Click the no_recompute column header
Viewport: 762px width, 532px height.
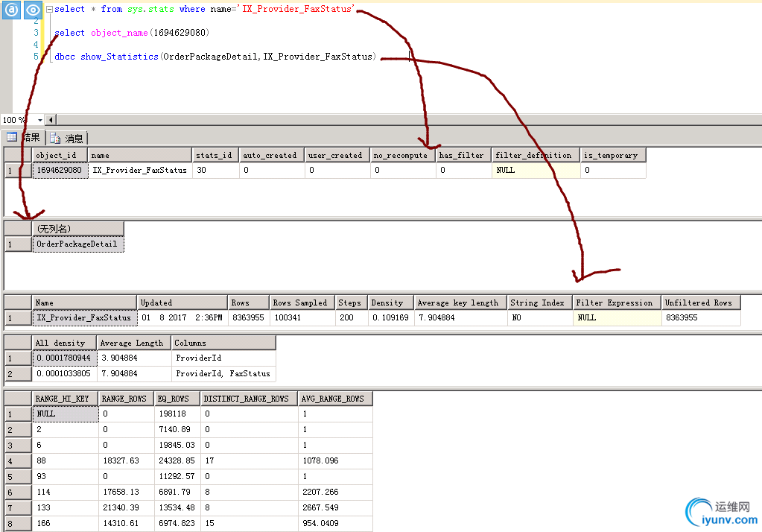(x=402, y=155)
